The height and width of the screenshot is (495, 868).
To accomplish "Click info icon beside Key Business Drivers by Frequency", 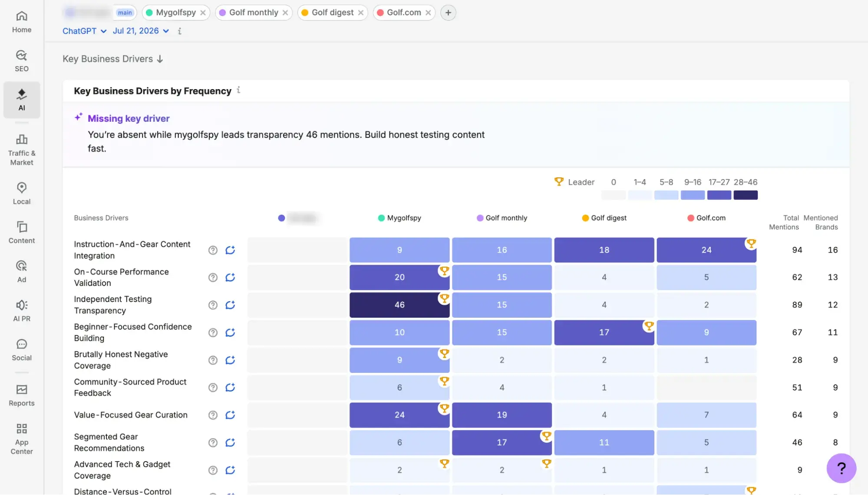I will 238,90.
